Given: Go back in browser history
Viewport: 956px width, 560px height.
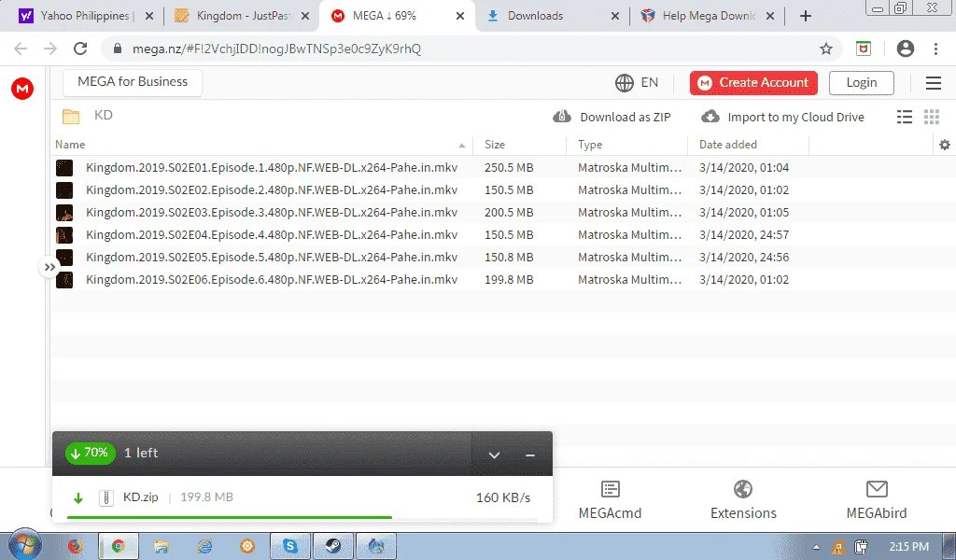Looking at the screenshot, I should click(21, 49).
